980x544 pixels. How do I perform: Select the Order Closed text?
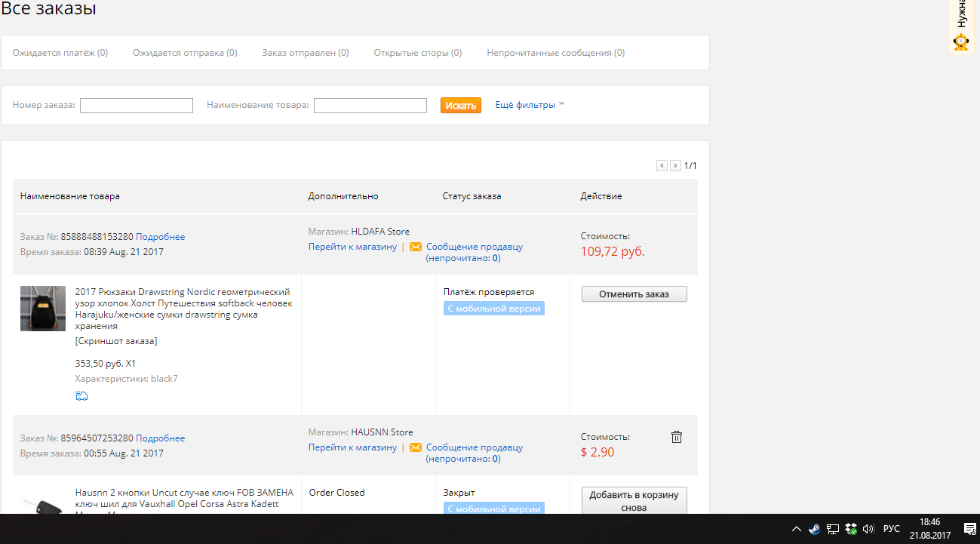(337, 493)
